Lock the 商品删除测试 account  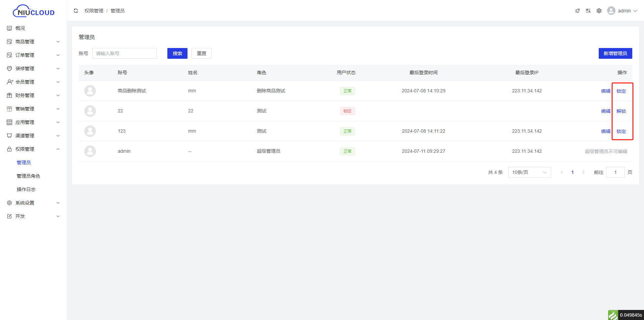tap(621, 91)
